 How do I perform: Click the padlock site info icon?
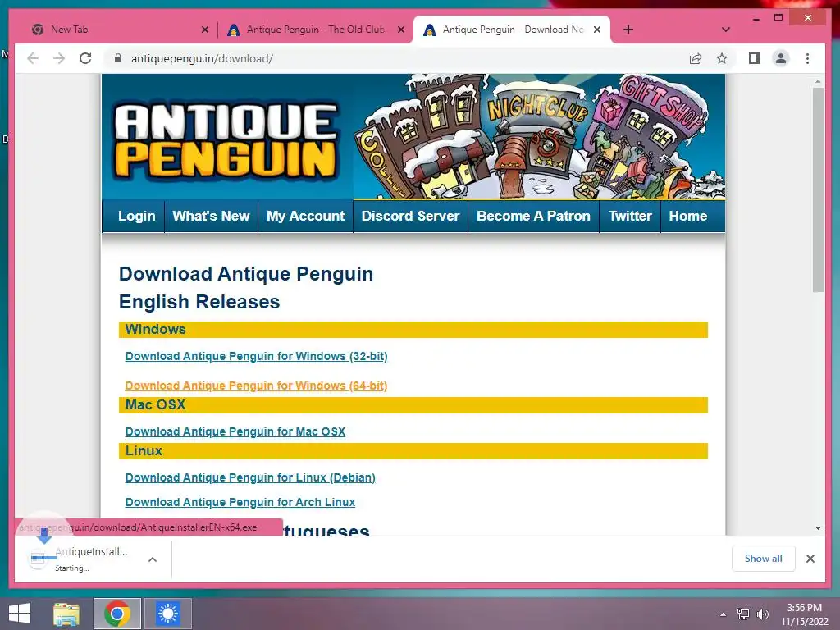[118, 58]
